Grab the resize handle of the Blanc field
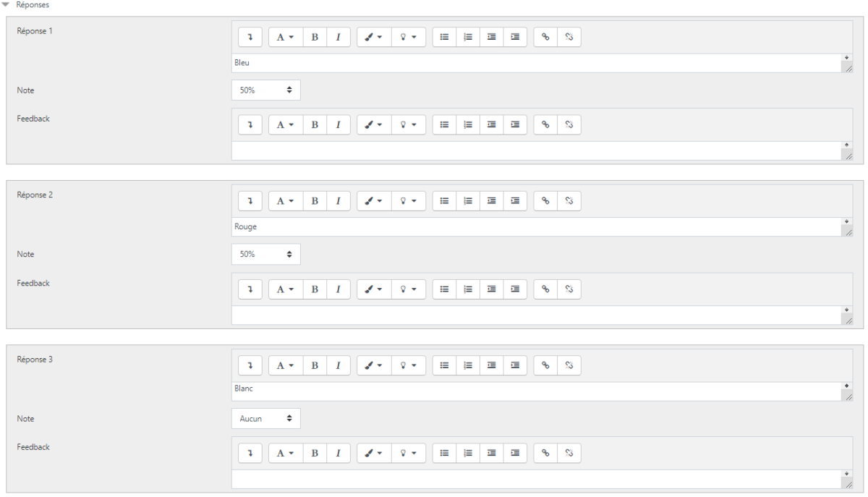The height and width of the screenshot is (497, 868). pos(848,395)
